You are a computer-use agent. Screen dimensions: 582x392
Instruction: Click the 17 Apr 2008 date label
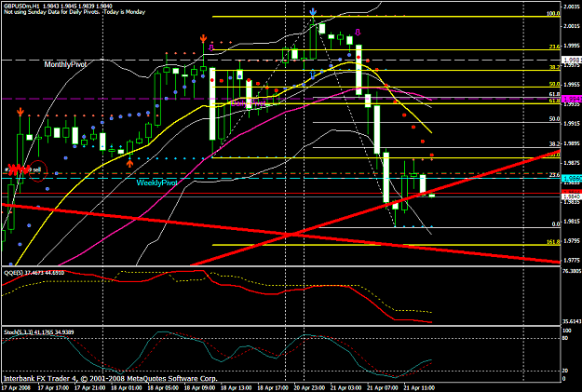(14, 387)
